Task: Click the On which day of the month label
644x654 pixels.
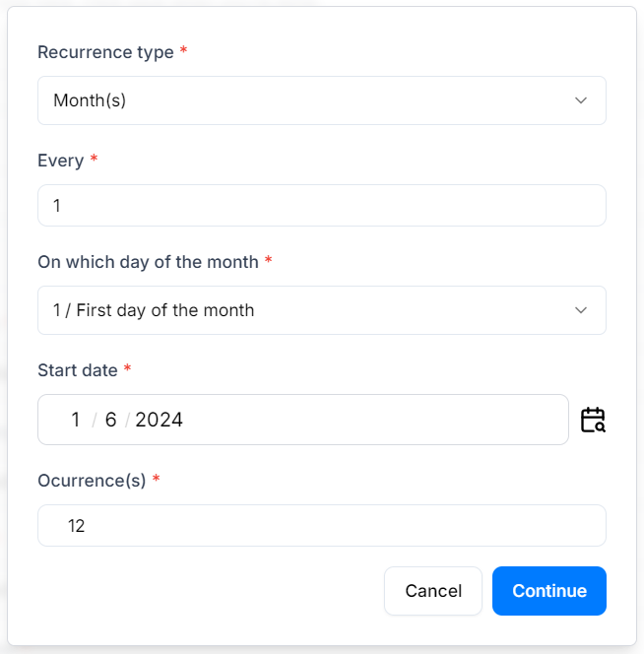Action: coord(148,262)
